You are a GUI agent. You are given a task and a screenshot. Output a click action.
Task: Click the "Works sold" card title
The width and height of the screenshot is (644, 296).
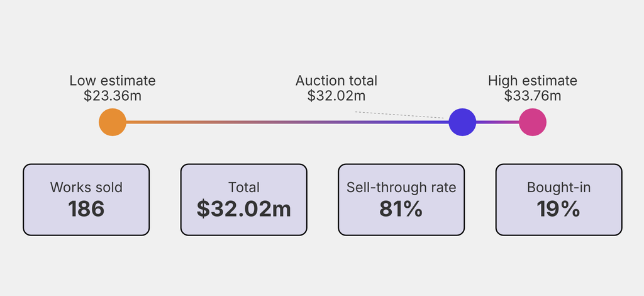click(x=86, y=187)
